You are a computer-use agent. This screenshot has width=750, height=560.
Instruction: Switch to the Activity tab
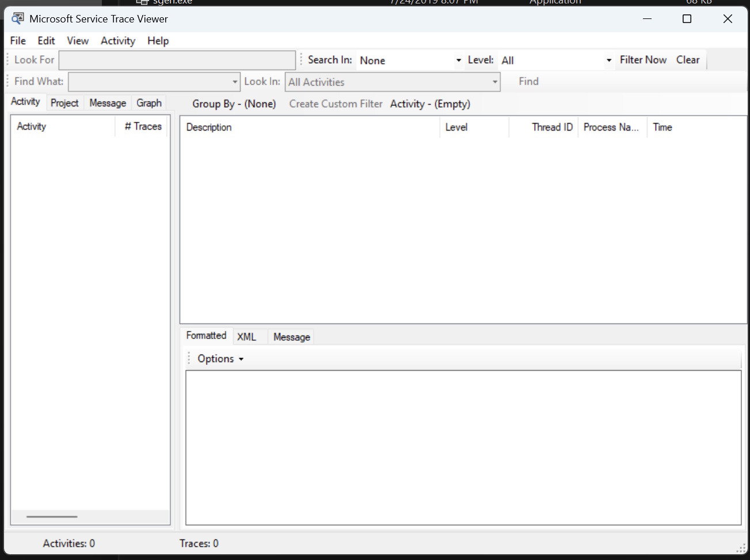(x=25, y=102)
